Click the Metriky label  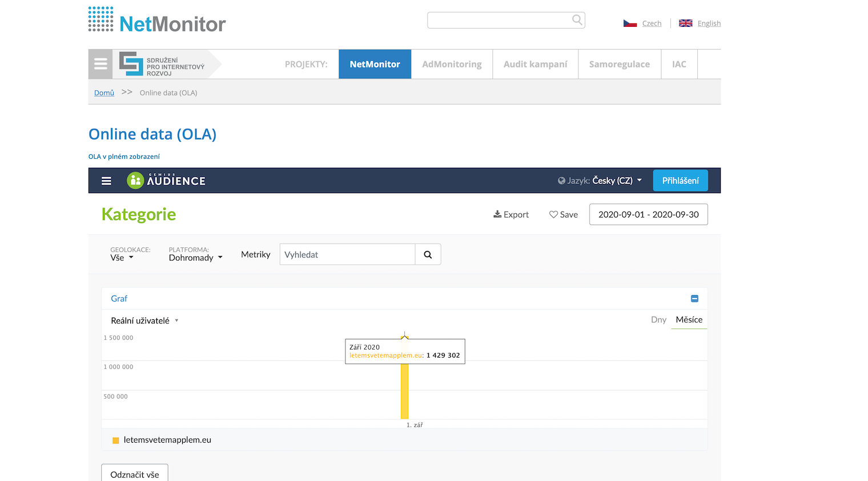256,255
